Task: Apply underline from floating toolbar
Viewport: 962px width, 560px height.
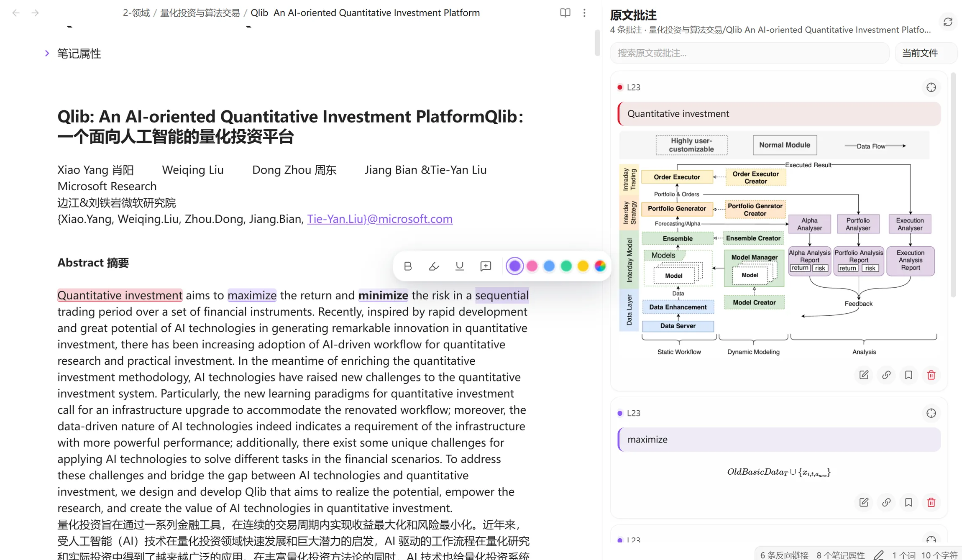Action: click(460, 266)
